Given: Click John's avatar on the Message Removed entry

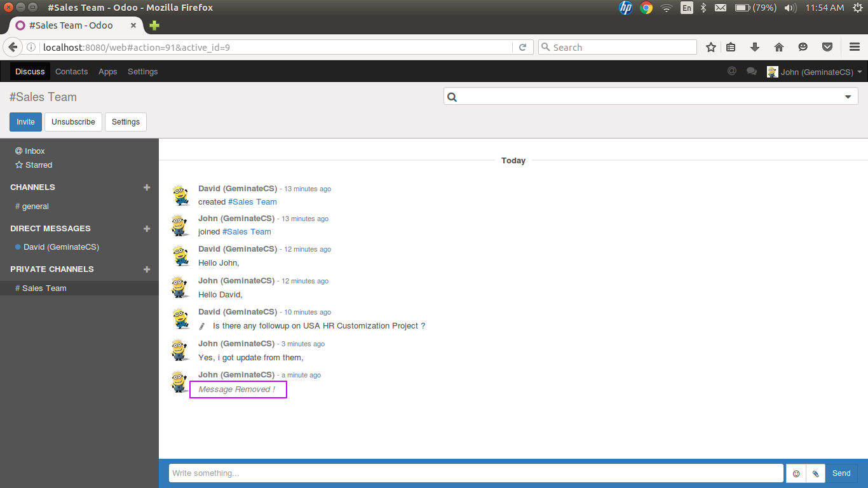Looking at the screenshot, I should [181, 381].
